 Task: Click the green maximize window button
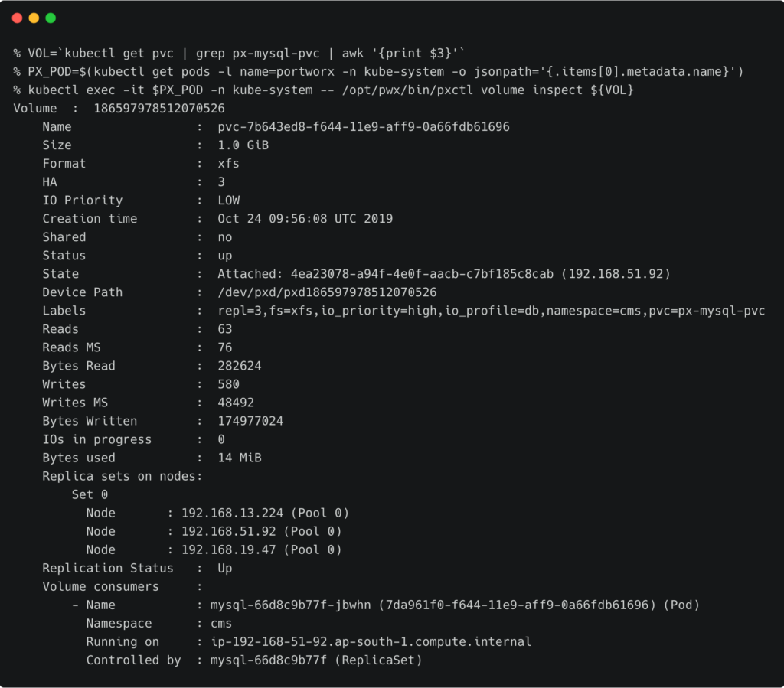click(51, 18)
